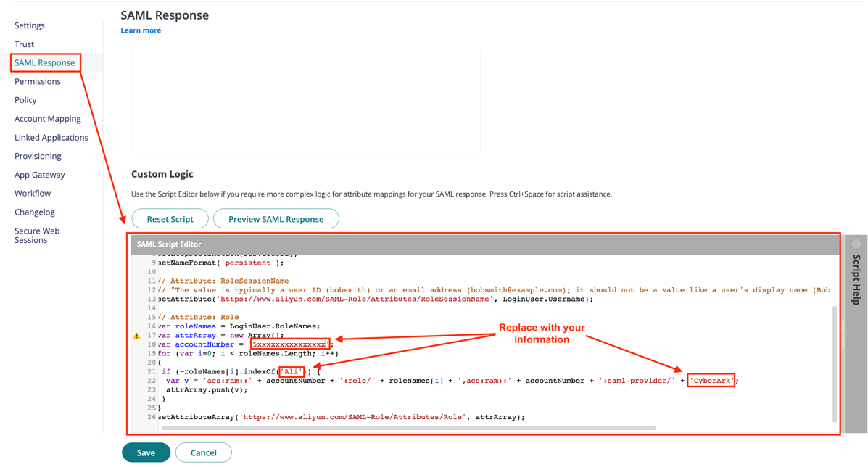The image size is (868, 467).
Task: Click the RoleSessionName setAttribute line
Action: point(376,299)
